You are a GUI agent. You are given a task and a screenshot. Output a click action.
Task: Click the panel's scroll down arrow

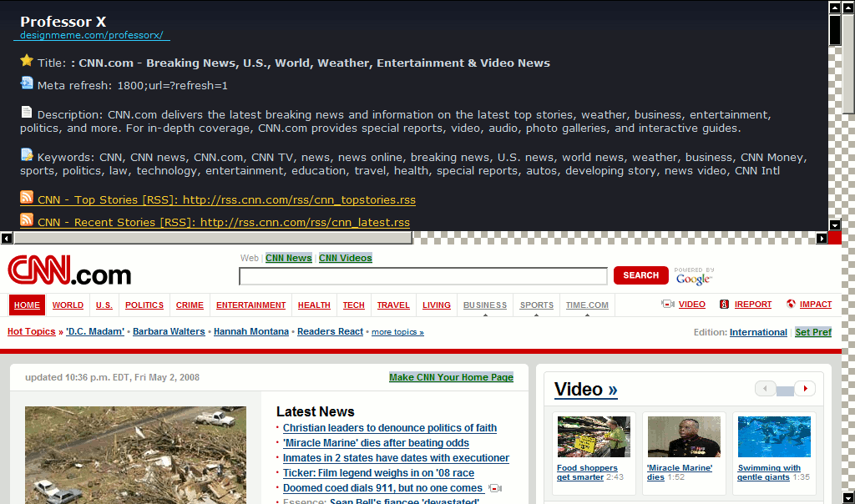[x=835, y=225]
